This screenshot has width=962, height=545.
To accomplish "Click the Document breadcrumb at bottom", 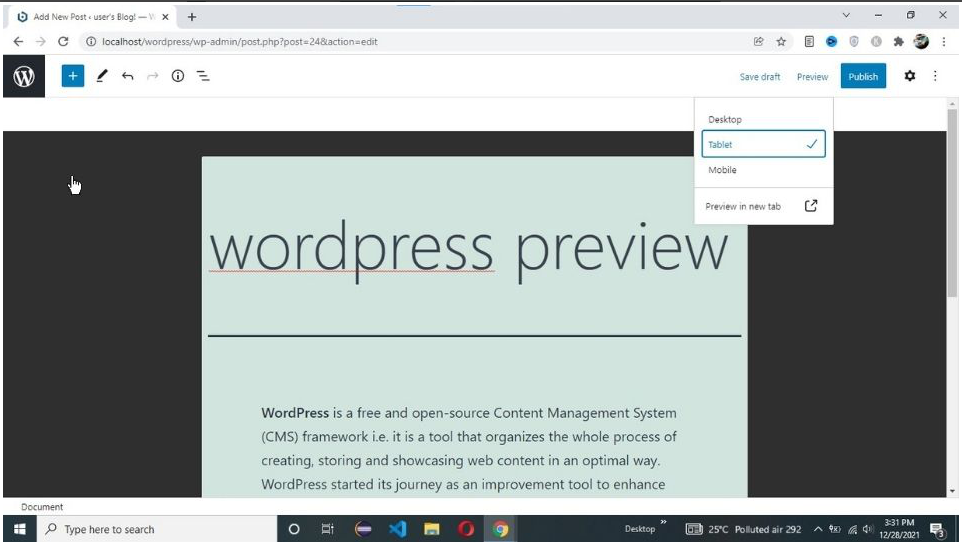I will (42, 507).
